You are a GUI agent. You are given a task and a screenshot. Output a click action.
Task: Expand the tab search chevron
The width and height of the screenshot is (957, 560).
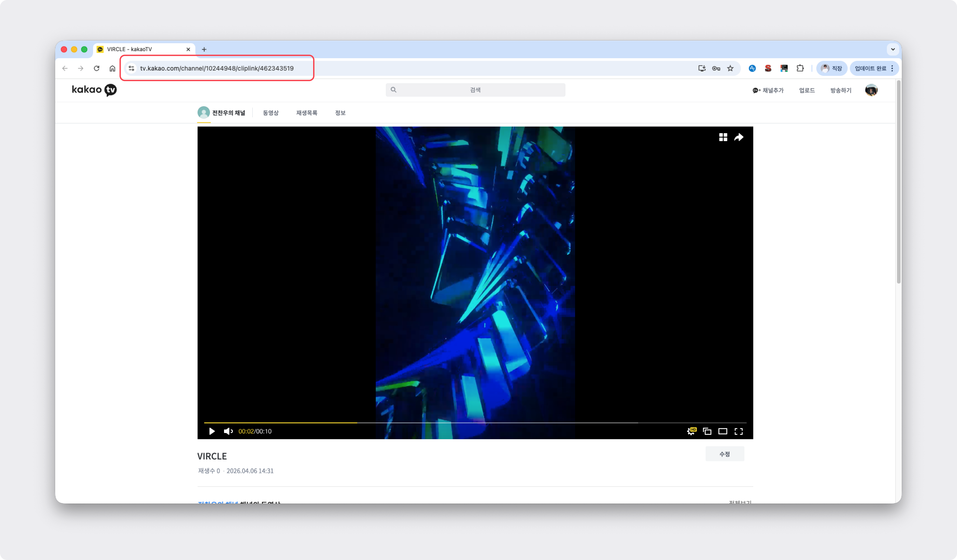[892, 49]
